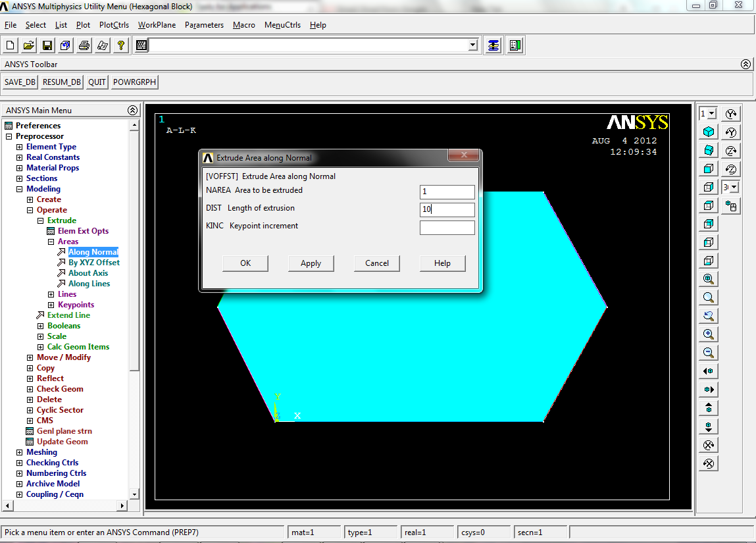
Task: Open the PlotCtrls menu
Action: tap(113, 24)
